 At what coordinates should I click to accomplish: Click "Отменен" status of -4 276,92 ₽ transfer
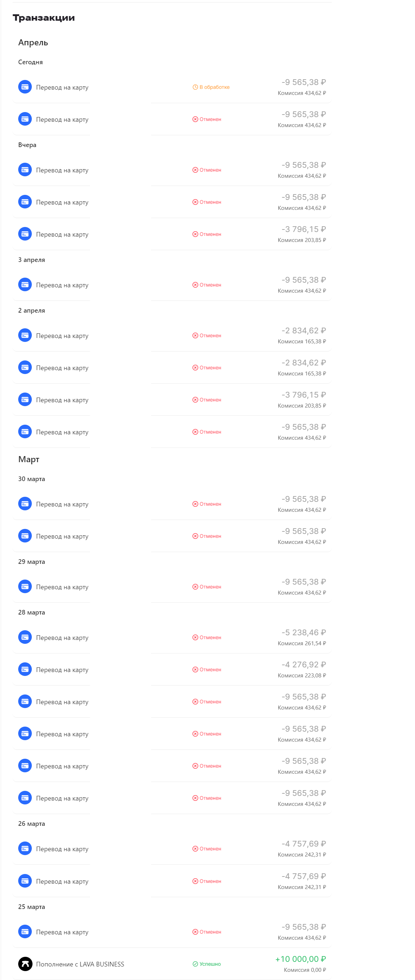pos(210,670)
